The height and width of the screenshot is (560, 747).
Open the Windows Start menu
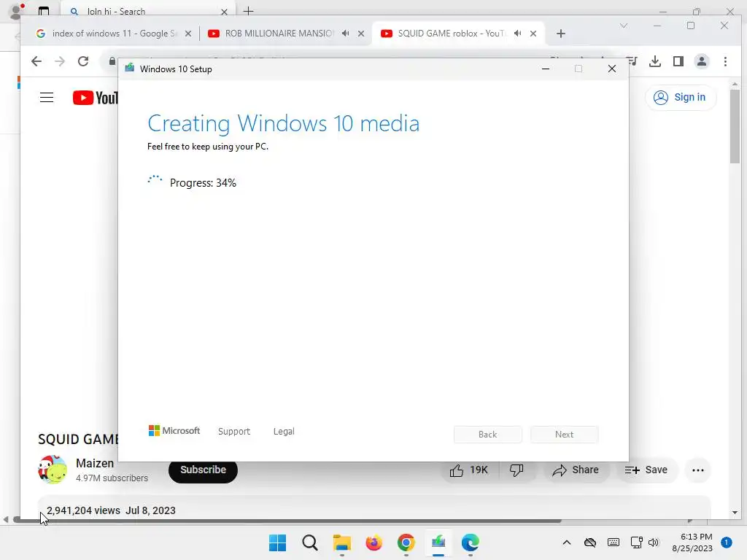click(x=277, y=542)
